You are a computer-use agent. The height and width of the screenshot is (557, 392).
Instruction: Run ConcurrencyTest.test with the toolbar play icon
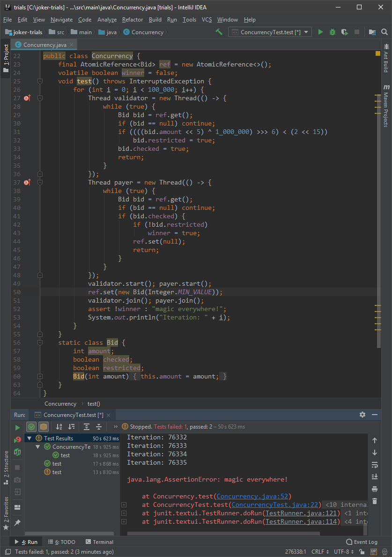[x=320, y=32]
